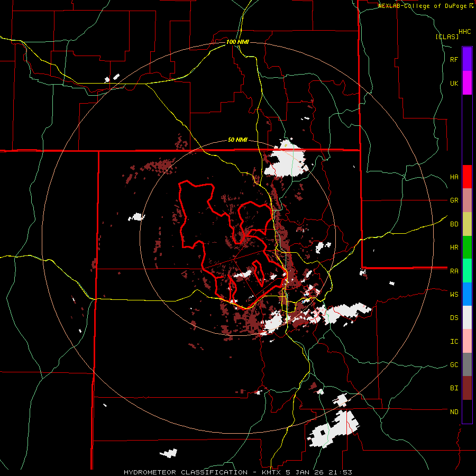Image resolution: width=476 pixels, height=476 pixels.
Task: Select the yellow BD legend swatch
Action: [467, 224]
